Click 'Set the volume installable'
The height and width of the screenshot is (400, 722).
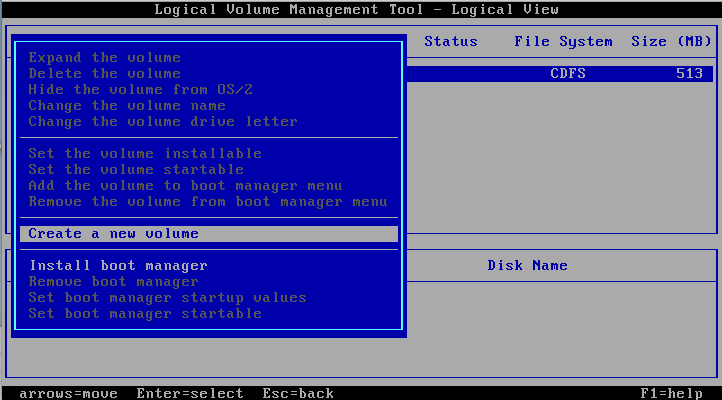point(145,154)
